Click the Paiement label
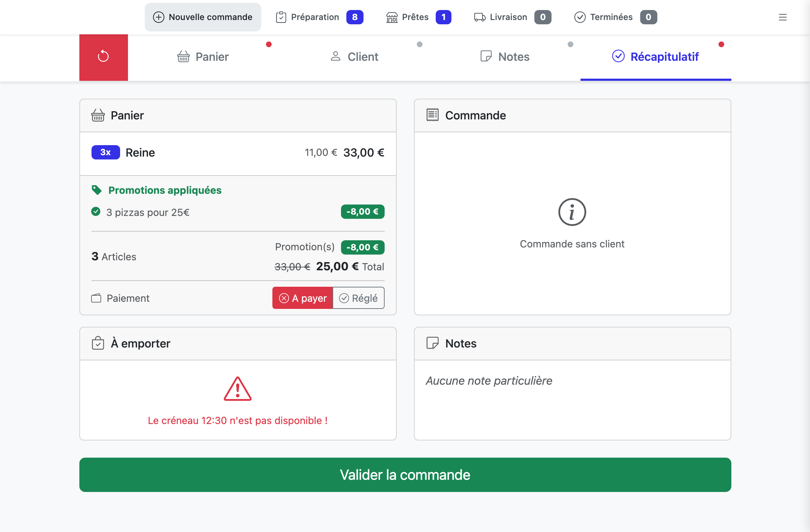This screenshot has height=532, width=810. pos(128,298)
